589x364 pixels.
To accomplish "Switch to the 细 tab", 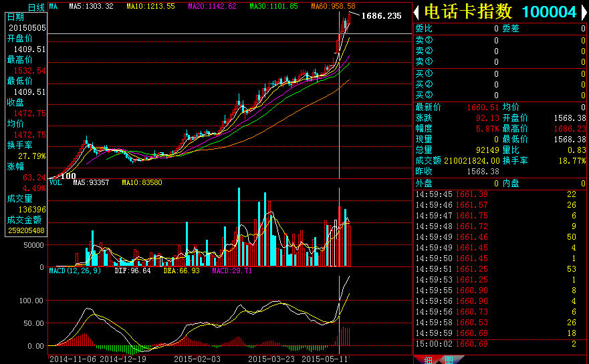I will (x=428, y=360).
